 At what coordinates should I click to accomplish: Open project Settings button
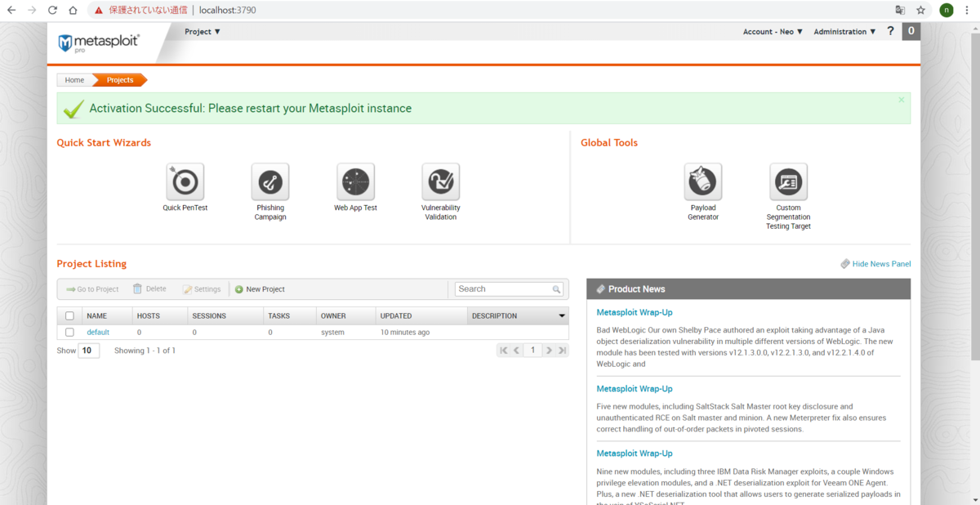202,289
